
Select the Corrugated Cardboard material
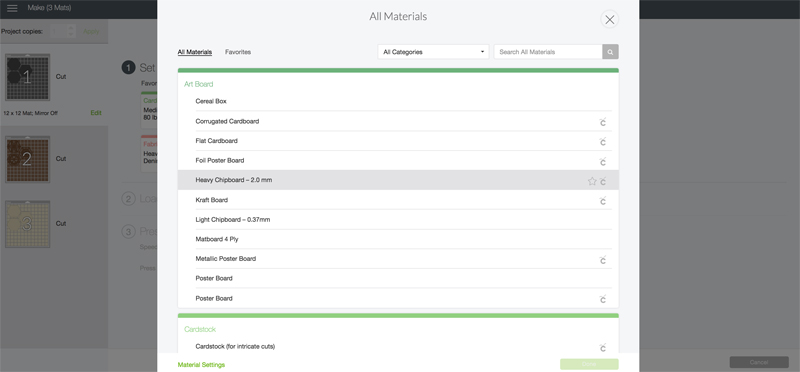pos(398,121)
